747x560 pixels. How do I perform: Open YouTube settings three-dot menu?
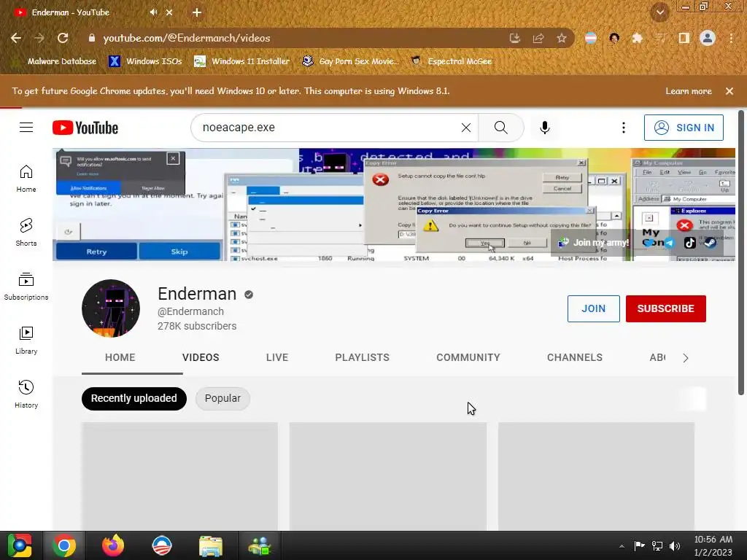623,128
